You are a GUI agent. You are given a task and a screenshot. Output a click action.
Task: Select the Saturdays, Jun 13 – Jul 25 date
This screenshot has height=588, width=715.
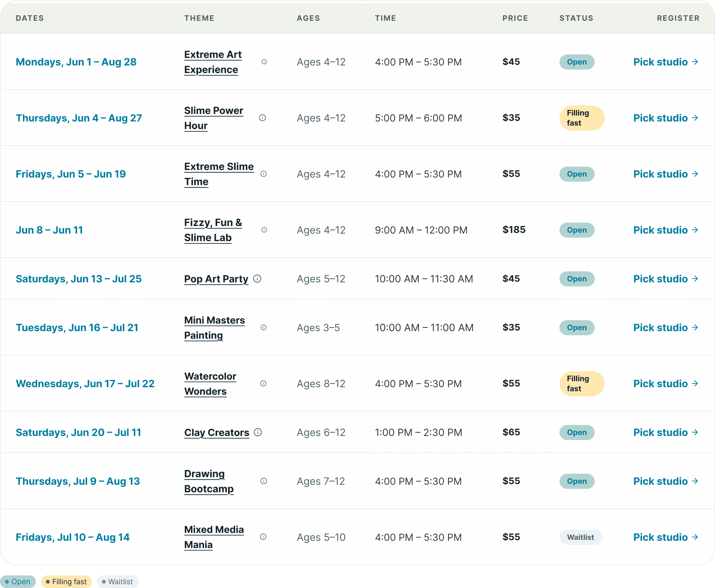coord(79,279)
